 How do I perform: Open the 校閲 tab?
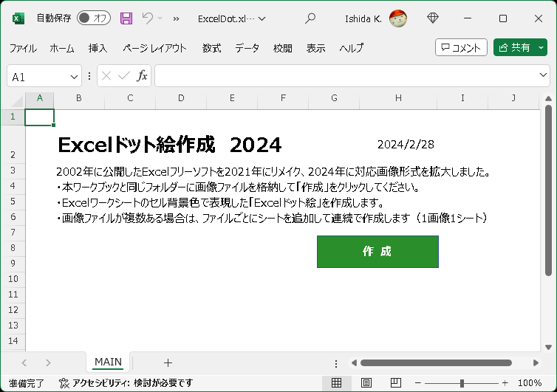click(283, 48)
